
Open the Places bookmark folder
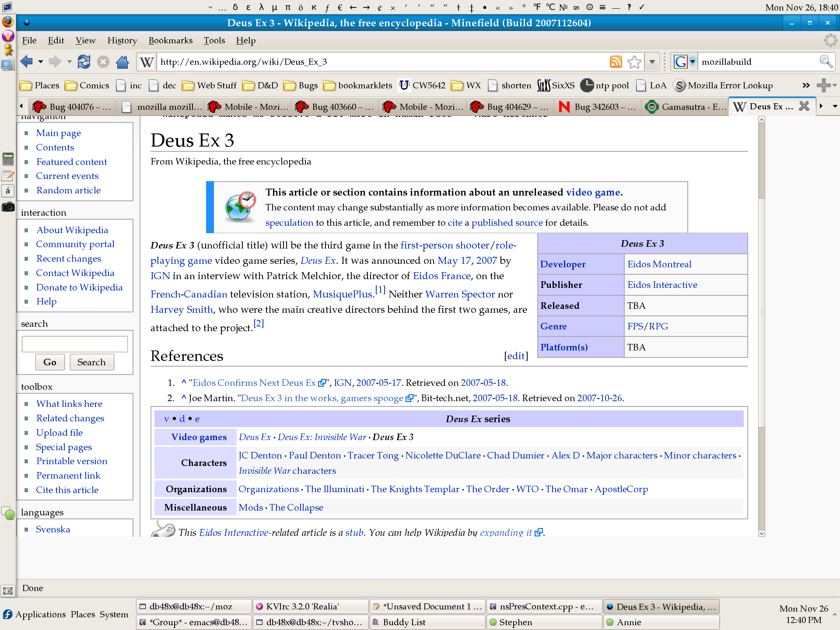pos(40,85)
